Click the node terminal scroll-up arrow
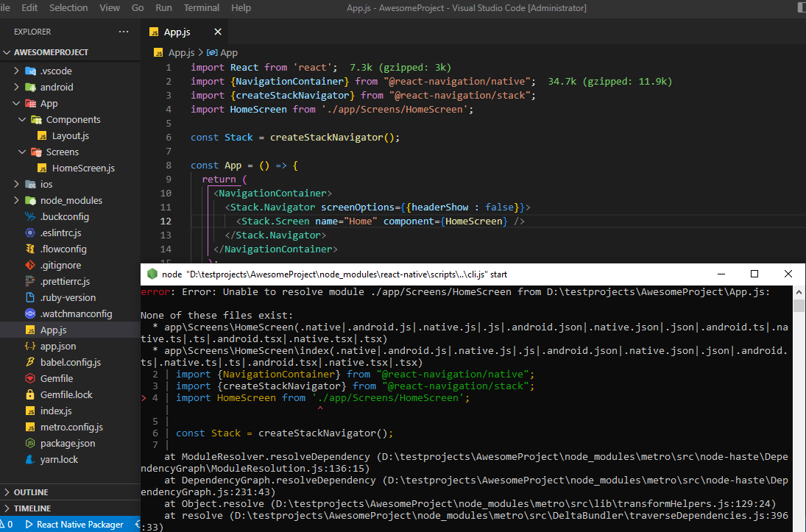Viewport: 806px width, 532px height. pos(799,292)
